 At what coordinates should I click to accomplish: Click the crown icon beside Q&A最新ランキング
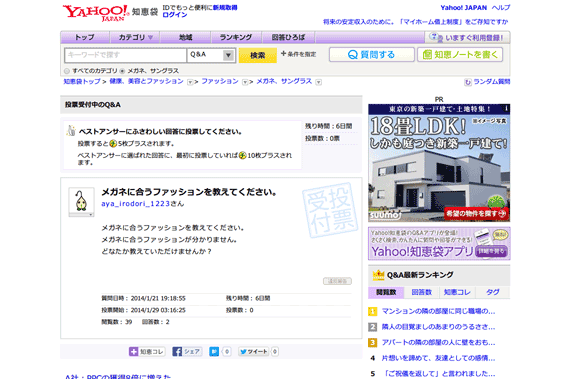tap(378, 275)
